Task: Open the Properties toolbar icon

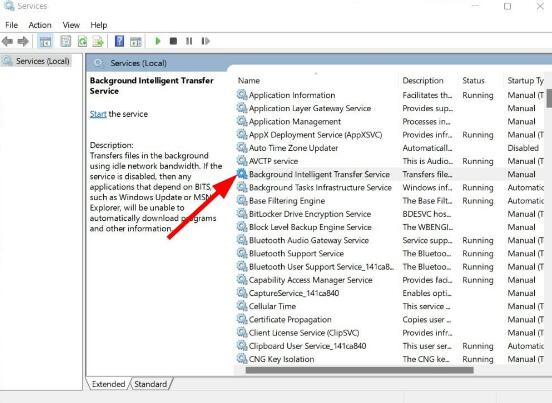Action: [65, 42]
